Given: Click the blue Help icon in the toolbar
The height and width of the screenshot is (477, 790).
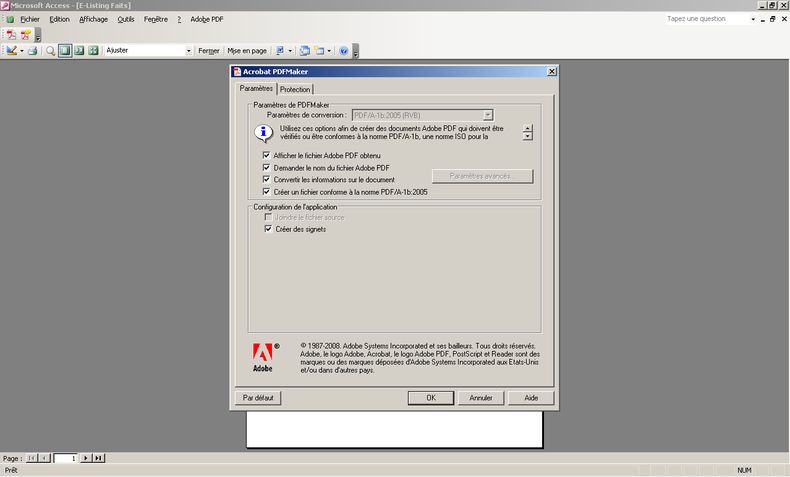Looking at the screenshot, I should [344, 50].
